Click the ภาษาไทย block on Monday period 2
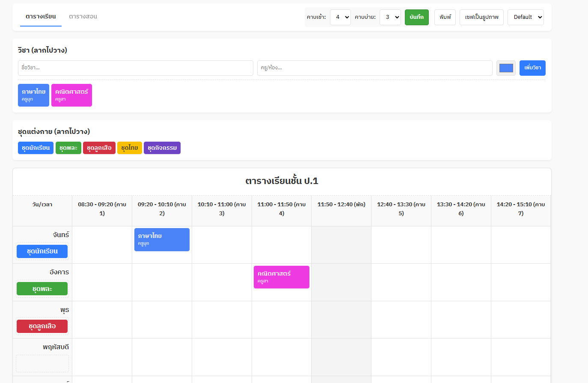 point(162,240)
